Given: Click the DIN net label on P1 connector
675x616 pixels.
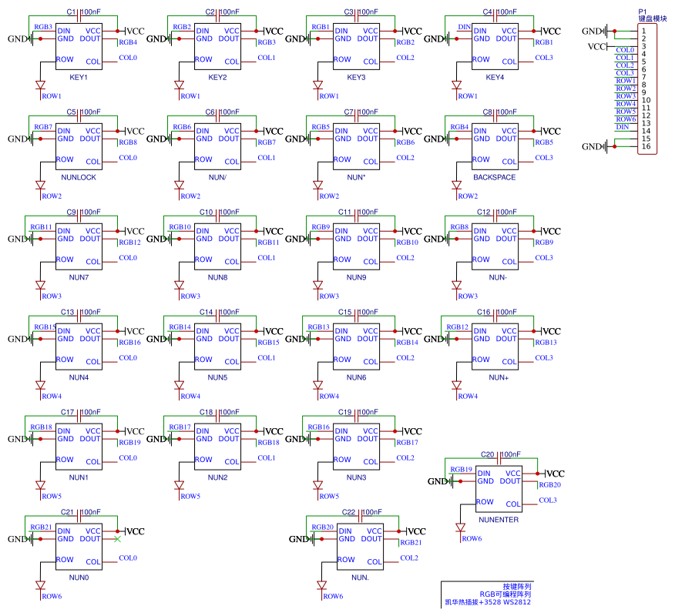Looking at the screenshot, I should tap(623, 126).
